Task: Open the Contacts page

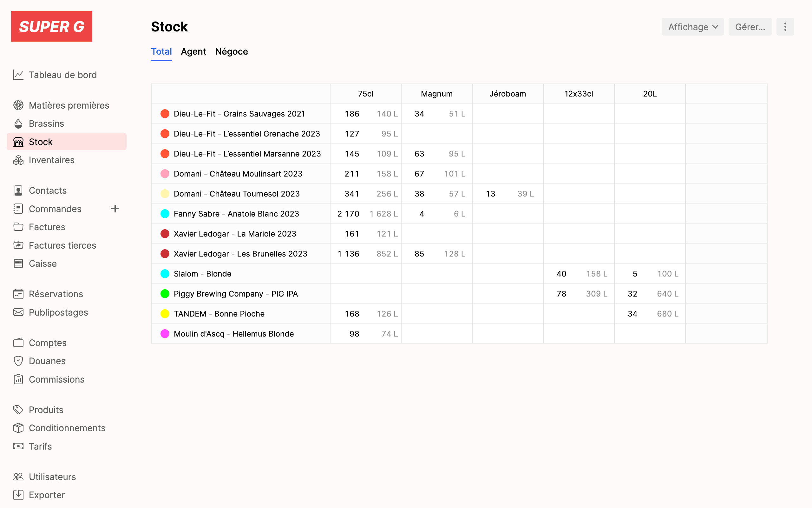Action: (x=48, y=190)
